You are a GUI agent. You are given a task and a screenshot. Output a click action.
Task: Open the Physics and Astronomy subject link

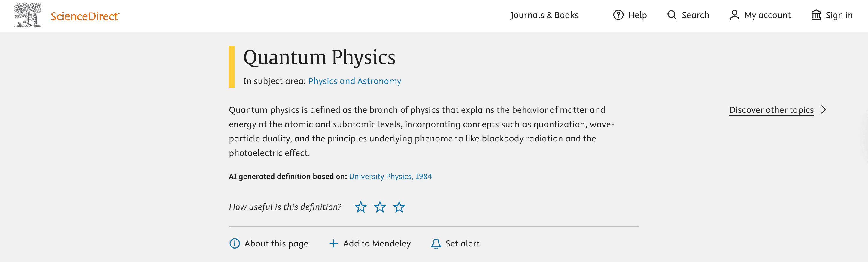(x=354, y=81)
